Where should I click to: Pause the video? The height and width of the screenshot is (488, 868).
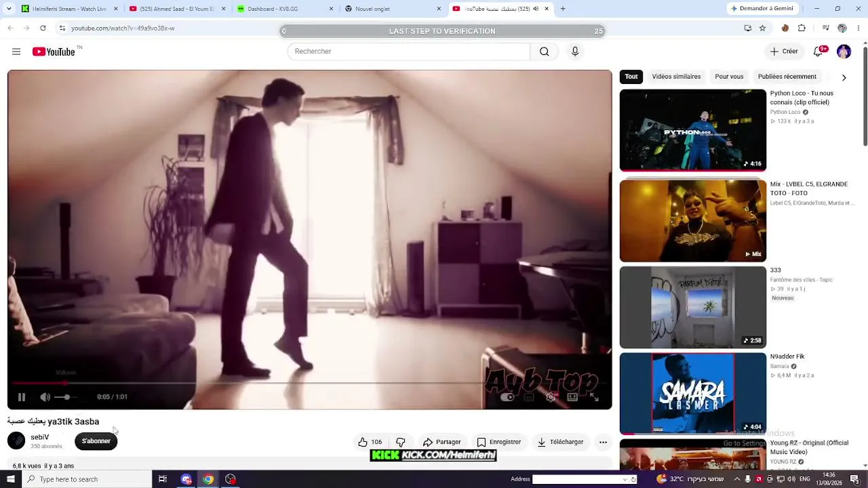[x=21, y=397]
